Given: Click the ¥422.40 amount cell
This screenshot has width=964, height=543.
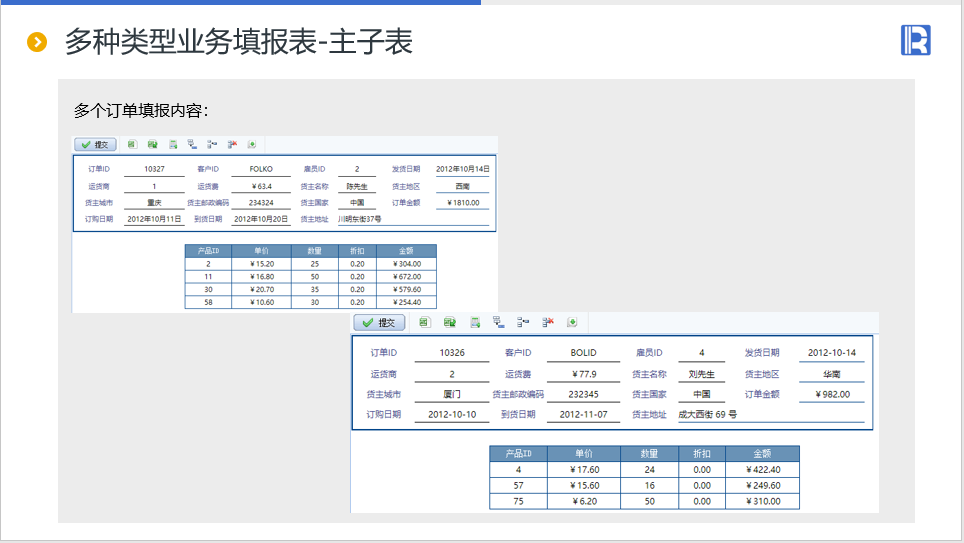Looking at the screenshot, I should click(x=763, y=470).
